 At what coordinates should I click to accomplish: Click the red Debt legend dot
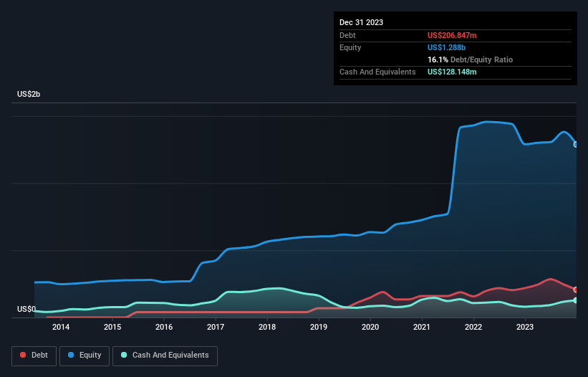point(23,355)
